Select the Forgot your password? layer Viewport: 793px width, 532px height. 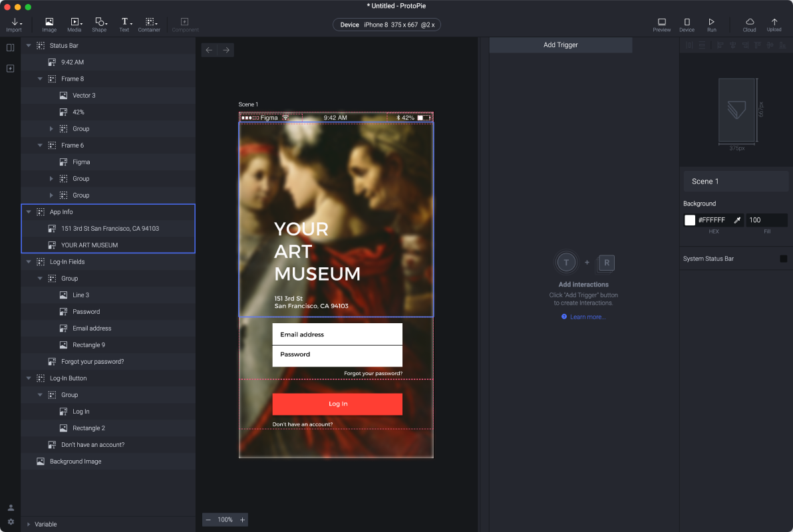pos(108,362)
